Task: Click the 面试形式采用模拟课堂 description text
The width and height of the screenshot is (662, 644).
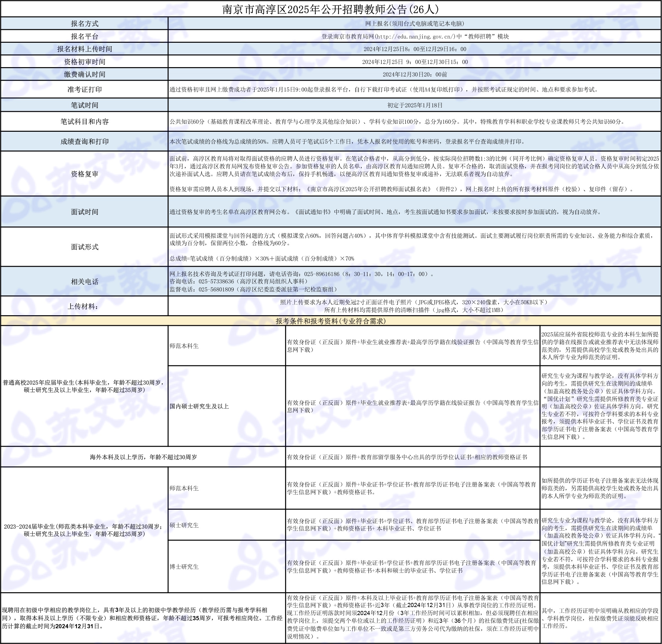Action: 412,239
